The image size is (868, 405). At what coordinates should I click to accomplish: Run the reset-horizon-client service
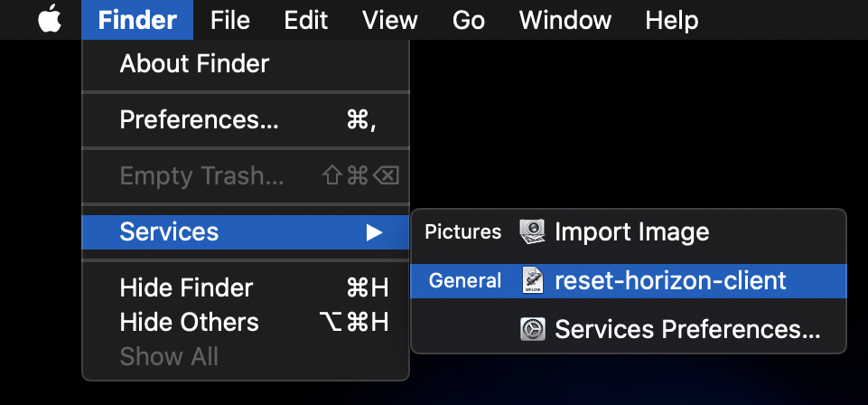click(629, 281)
